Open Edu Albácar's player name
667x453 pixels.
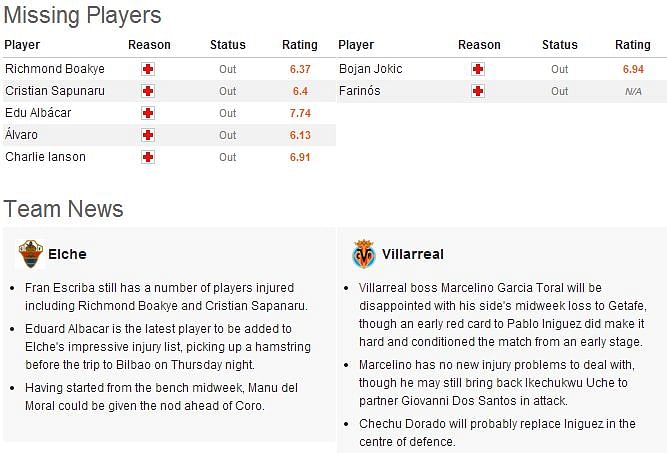coord(38,113)
